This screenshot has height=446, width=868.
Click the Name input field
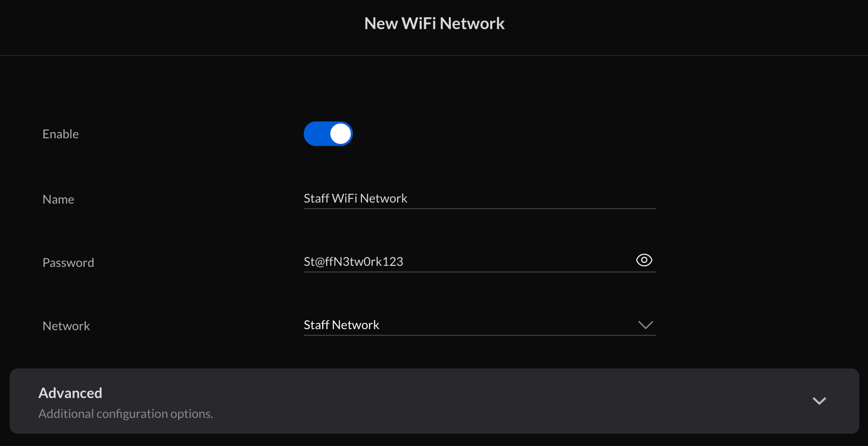click(479, 199)
